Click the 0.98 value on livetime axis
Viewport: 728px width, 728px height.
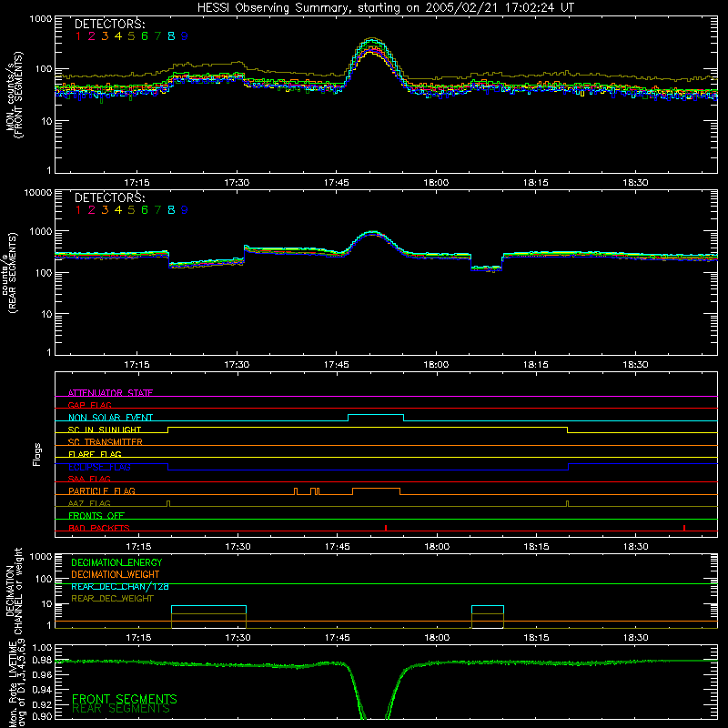(x=42, y=661)
